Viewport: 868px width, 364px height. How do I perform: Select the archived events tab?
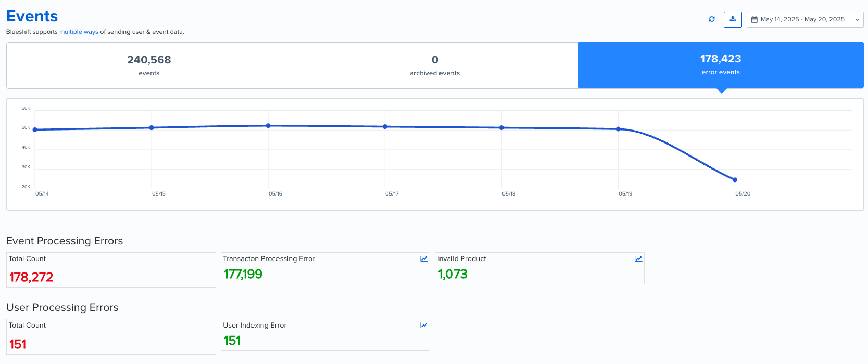[435, 66]
